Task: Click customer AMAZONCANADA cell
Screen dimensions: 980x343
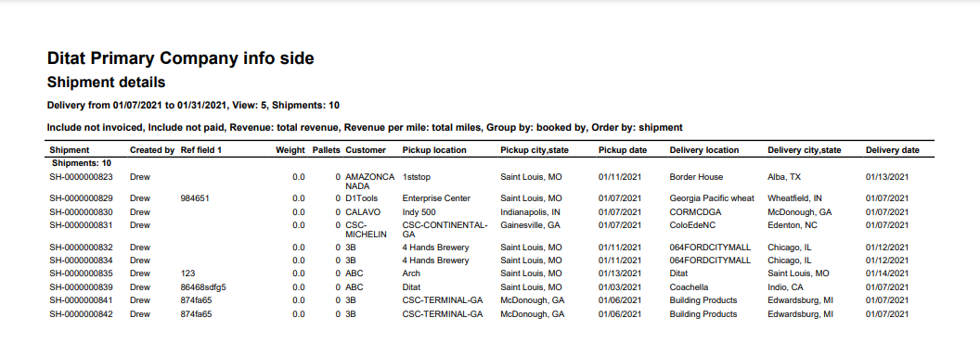Action: point(370,181)
